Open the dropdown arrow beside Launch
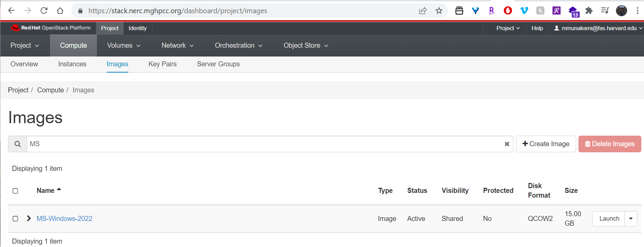Screen dimensions: 644x247 click(x=631, y=219)
